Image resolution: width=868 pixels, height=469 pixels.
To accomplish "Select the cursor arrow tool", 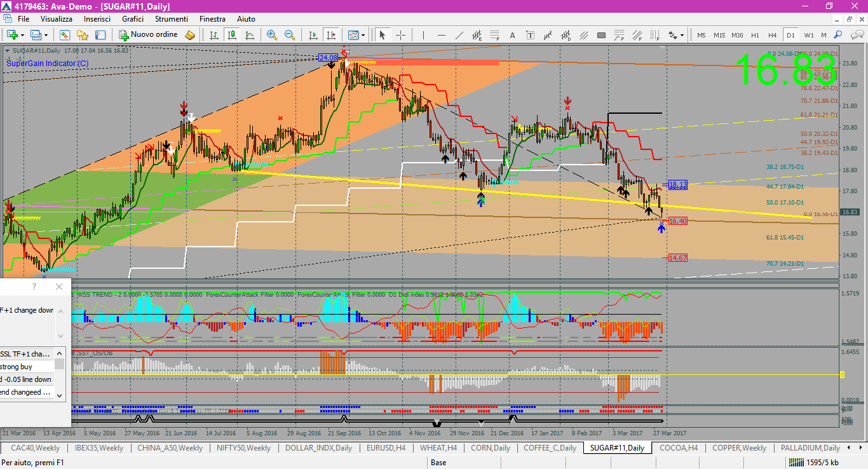I will coord(382,35).
